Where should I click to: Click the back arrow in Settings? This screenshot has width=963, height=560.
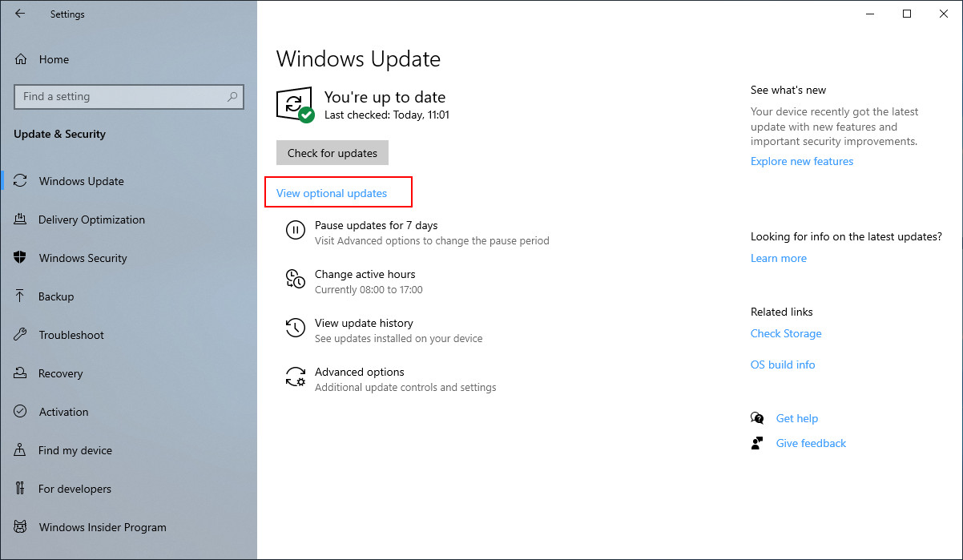(x=20, y=14)
